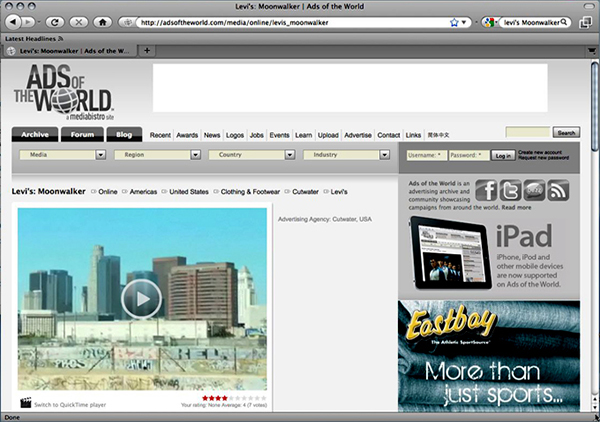Viewport: 600px width, 422px height.
Task: Open the Facebook icon
Action: point(486,190)
